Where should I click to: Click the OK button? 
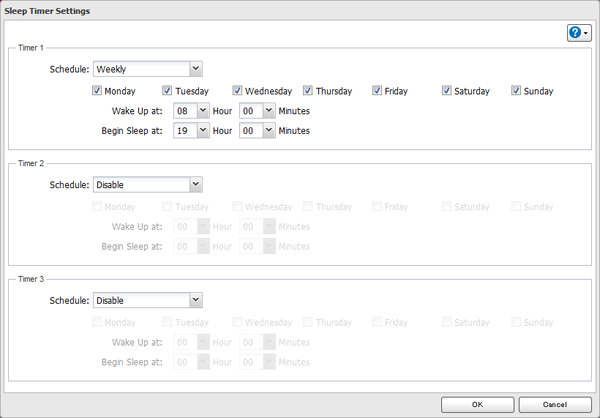pyautogui.click(x=477, y=404)
